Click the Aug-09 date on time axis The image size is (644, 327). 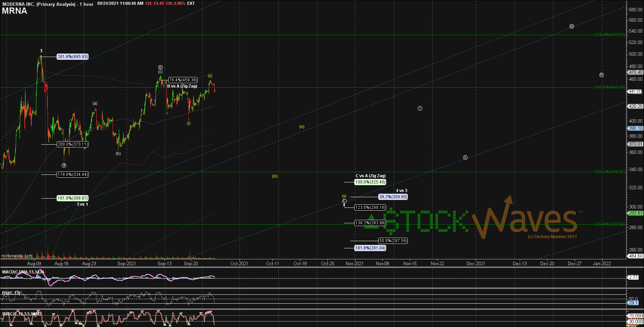(34, 264)
